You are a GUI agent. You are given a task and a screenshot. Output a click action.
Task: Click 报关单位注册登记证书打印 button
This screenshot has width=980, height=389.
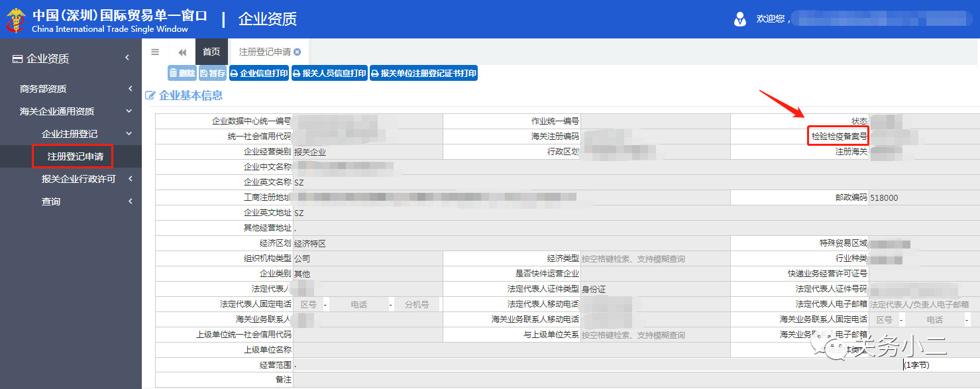423,74
